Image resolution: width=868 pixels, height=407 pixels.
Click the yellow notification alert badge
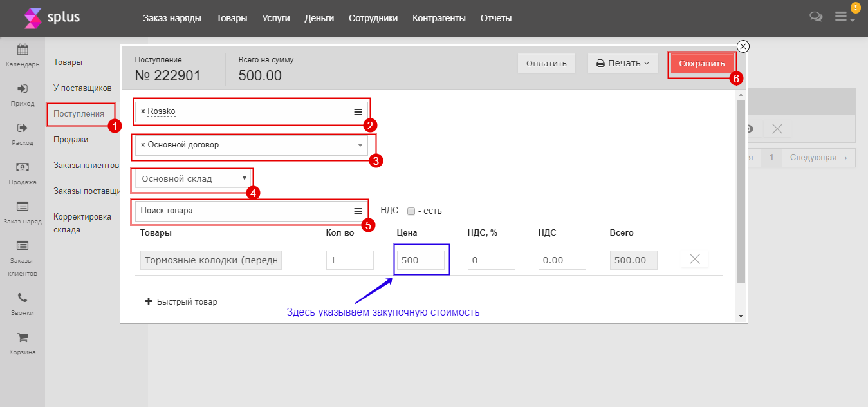(855, 8)
